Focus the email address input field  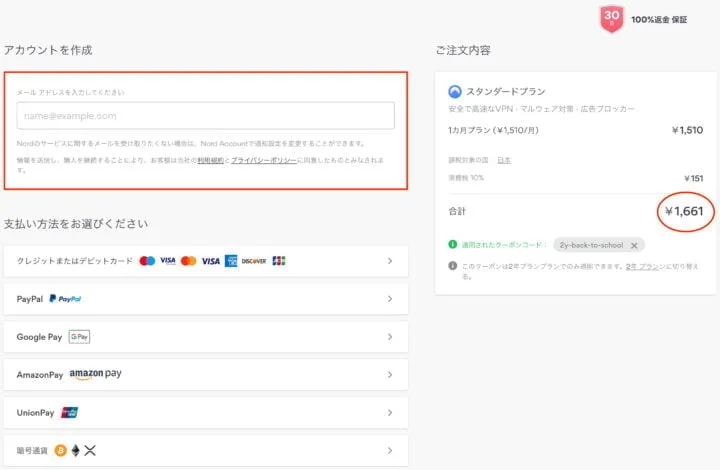pyautogui.click(x=205, y=116)
